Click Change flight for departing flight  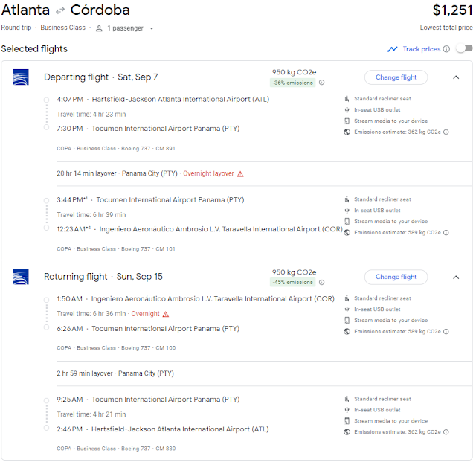[396, 77]
